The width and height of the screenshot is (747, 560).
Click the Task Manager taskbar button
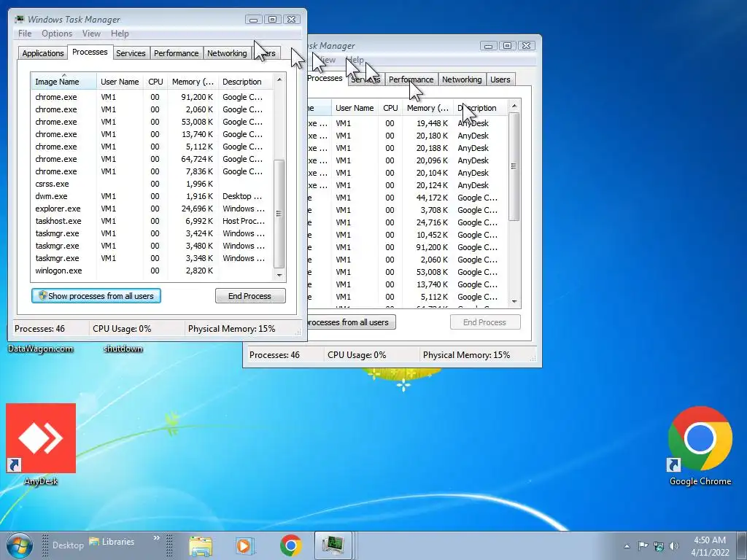coord(333,545)
